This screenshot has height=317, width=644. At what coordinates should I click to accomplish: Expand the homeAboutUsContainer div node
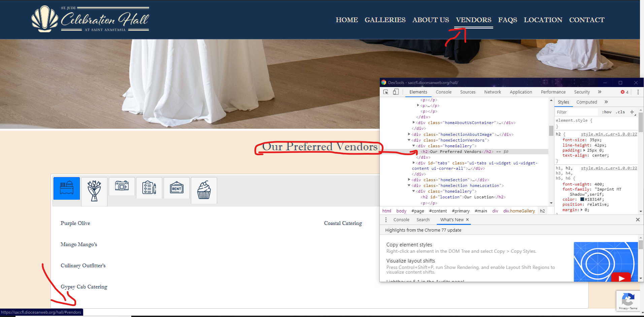point(414,123)
